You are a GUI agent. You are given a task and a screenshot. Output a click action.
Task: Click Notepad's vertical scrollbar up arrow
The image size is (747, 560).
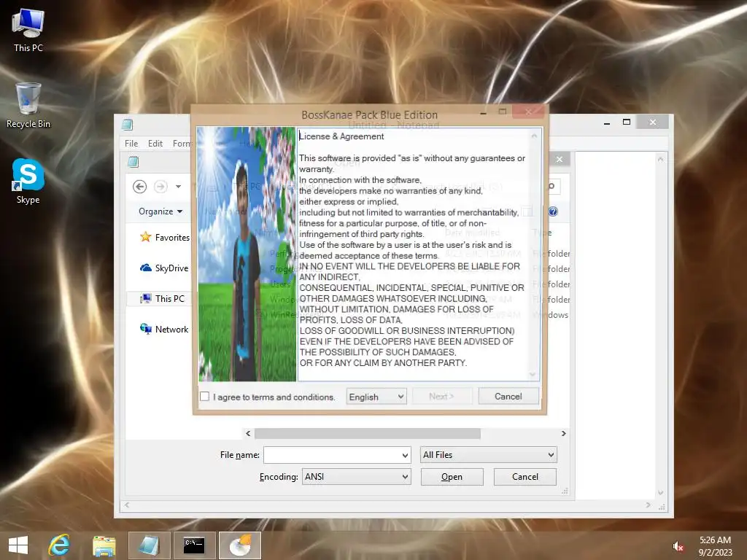click(x=660, y=159)
